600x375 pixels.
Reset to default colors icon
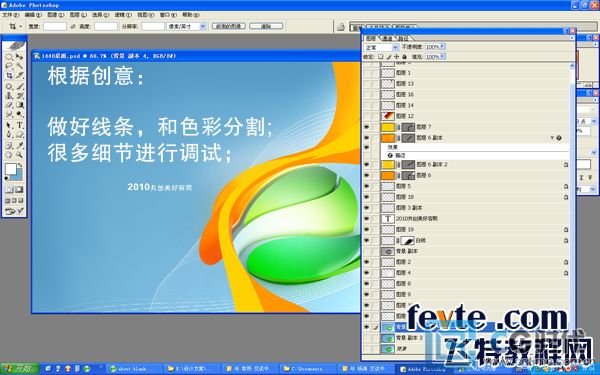point(7,178)
